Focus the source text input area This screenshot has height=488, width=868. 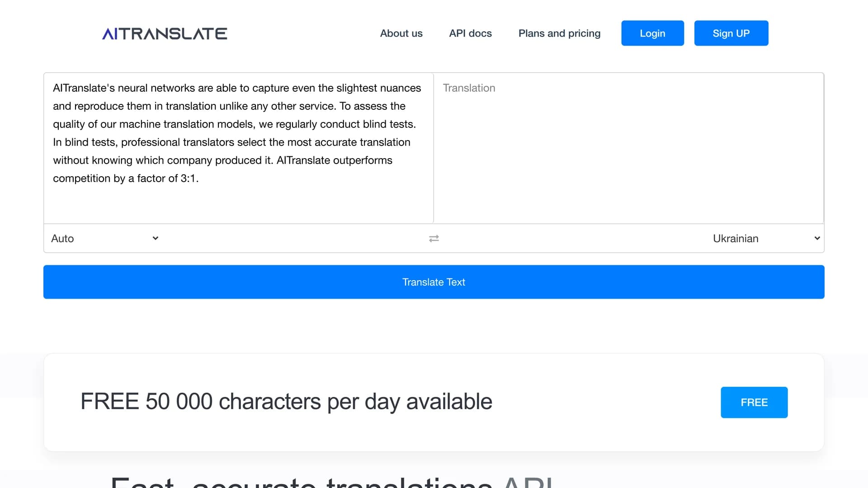(x=239, y=148)
